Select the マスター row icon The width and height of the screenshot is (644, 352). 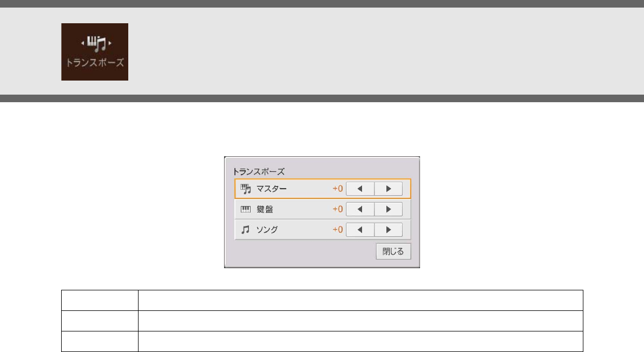[x=246, y=189]
